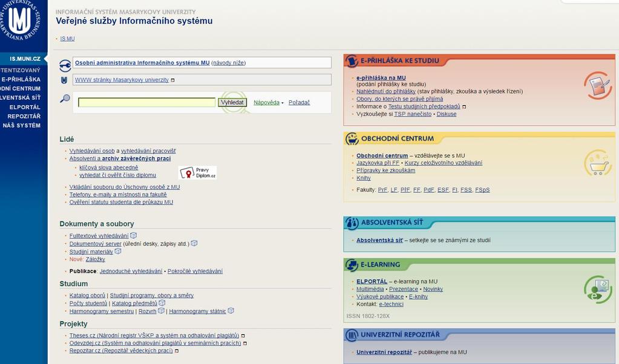Click external link icon after Odevzdej.cz
619x364 pixels.
click(x=245, y=343)
